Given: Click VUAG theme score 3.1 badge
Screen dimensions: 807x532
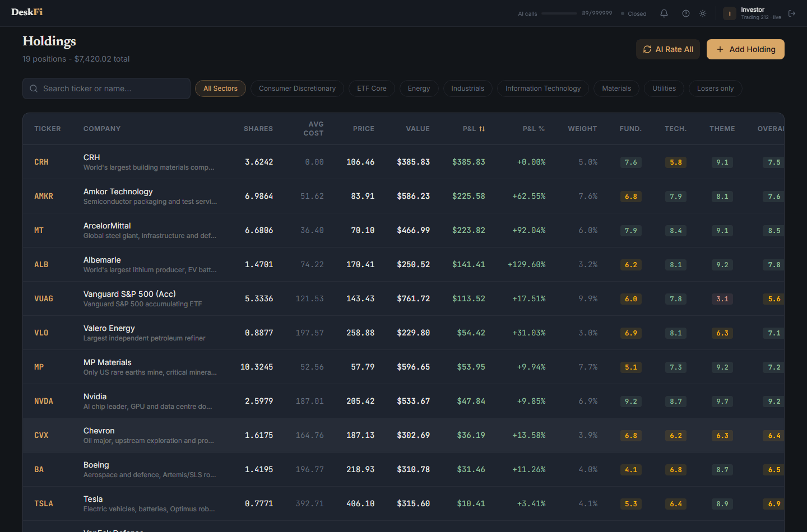Looking at the screenshot, I should pos(722,299).
